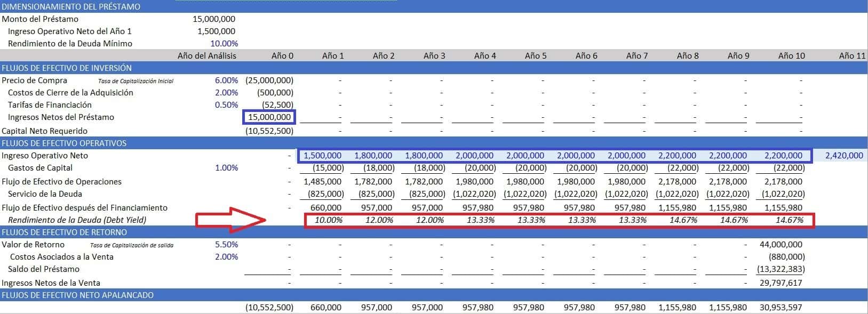Click the Año 5 column header

click(x=535, y=55)
